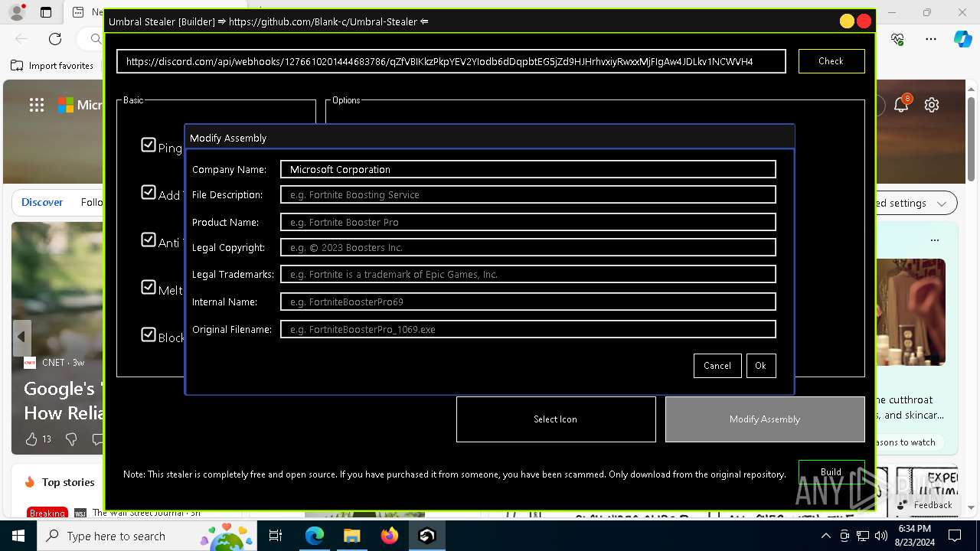Click the red close circle of Umbral builder
The image size is (980, 551).
[x=864, y=21]
